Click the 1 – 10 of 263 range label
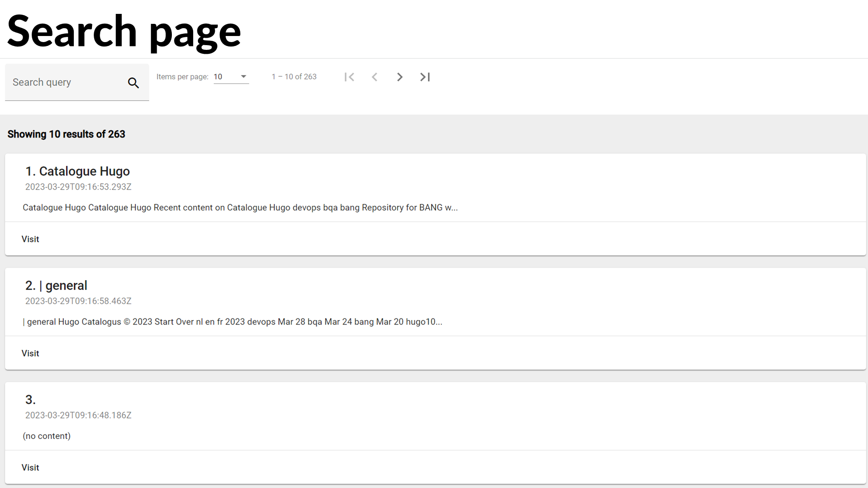This screenshot has height=488, width=868. 294,77
